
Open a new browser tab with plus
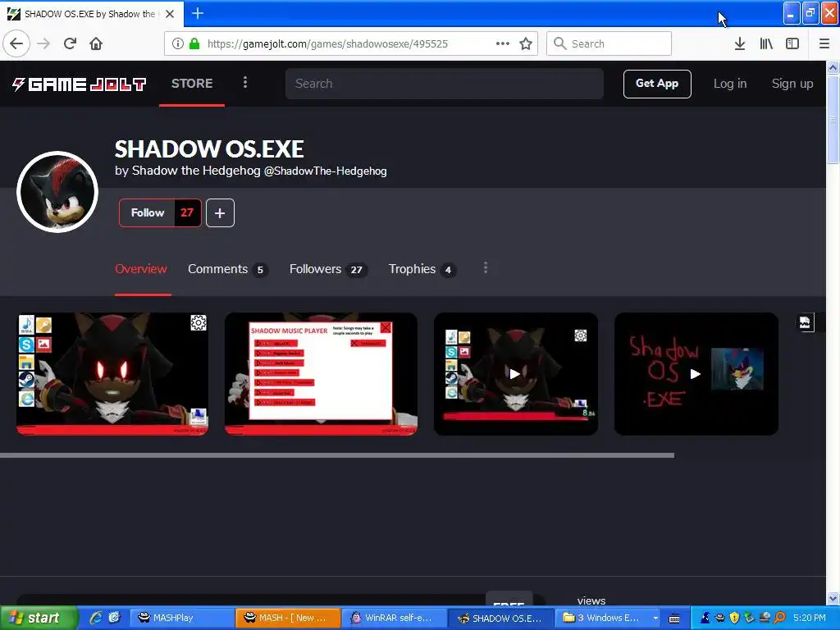[x=197, y=13]
